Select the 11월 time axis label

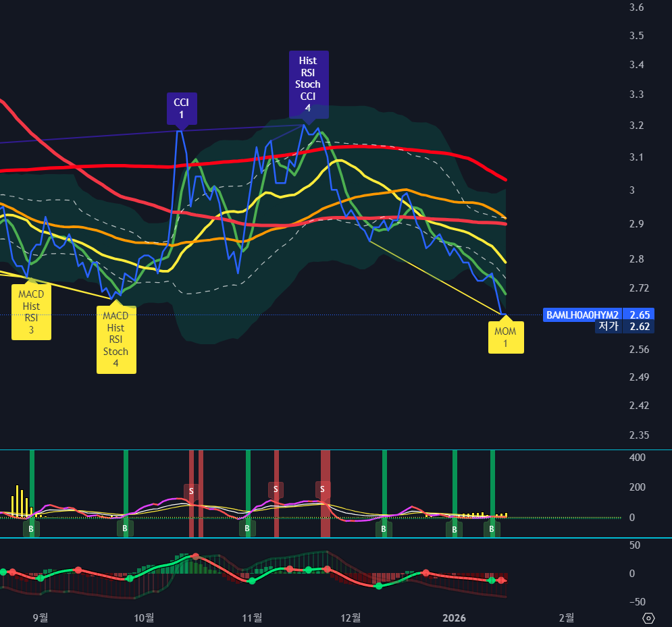coord(252,617)
